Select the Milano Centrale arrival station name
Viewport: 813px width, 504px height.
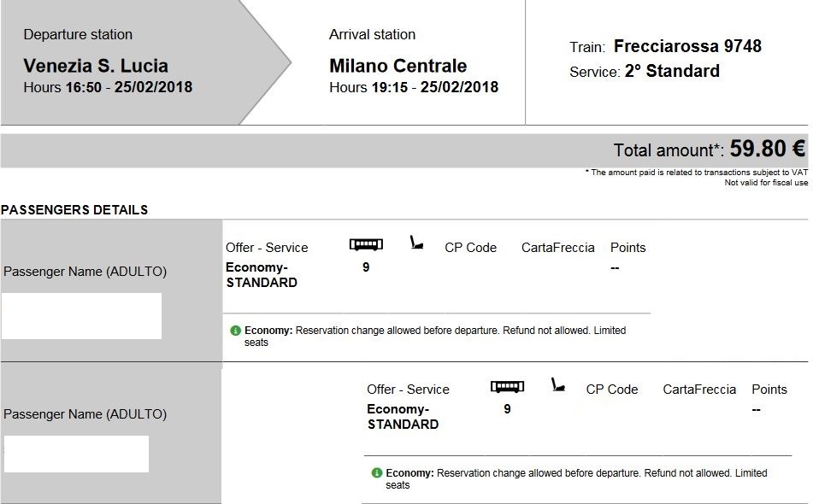tap(398, 66)
